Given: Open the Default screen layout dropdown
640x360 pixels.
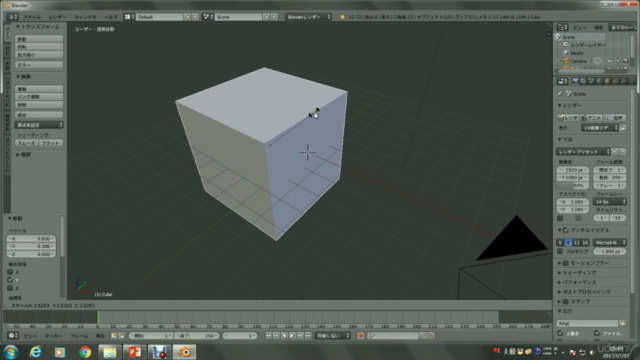Looking at the screenshot, I should point(159,17).
